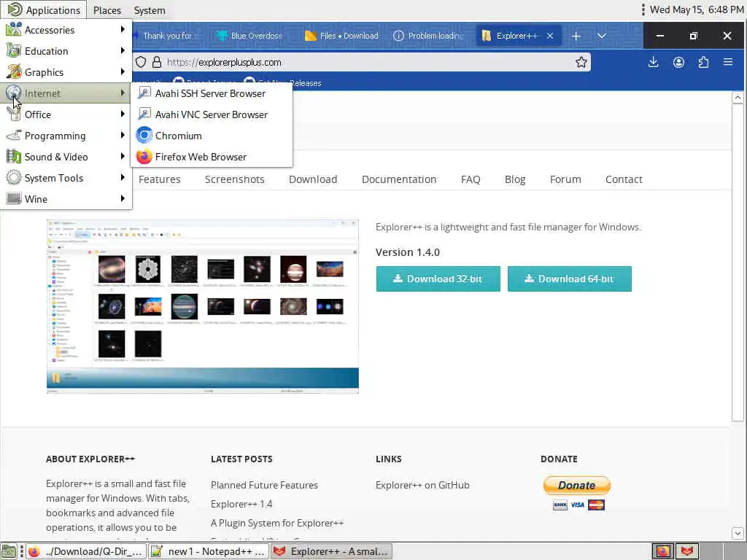Click the System Tools gear icon
The width and height of the screenshot is (747, 560).
point(13,178)
